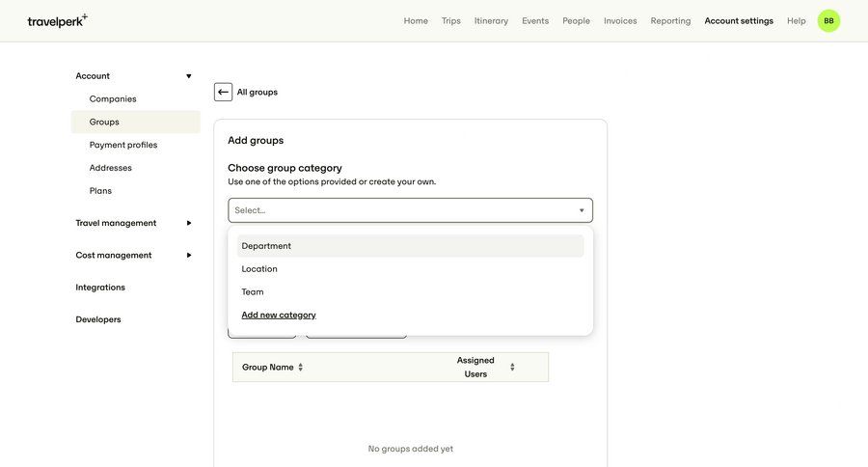Sort by Assigned Users column arrows

512,367
